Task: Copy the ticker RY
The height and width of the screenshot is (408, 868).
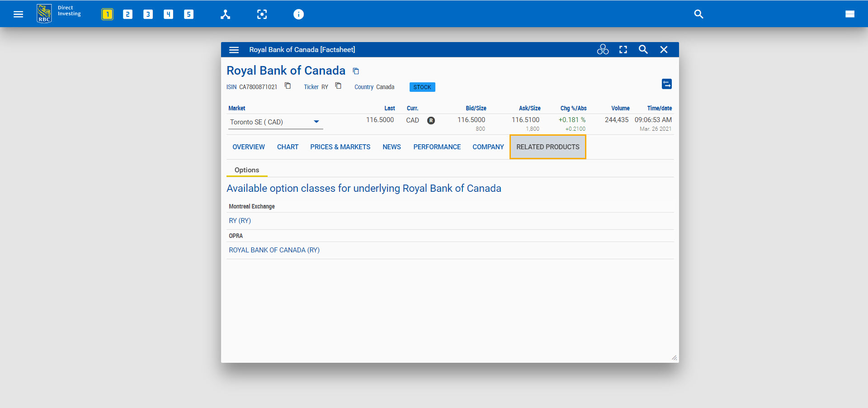Action: coord(338,86)
